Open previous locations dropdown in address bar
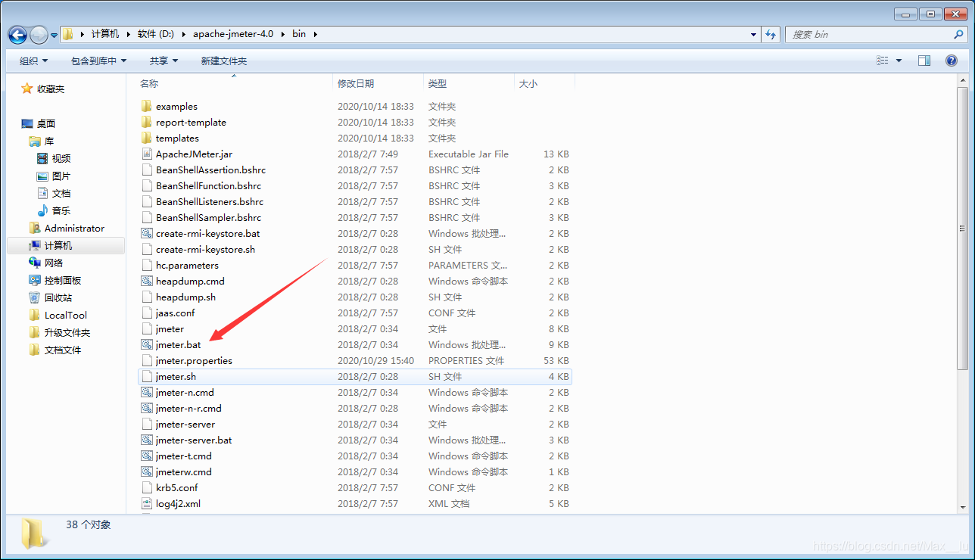Viewport: 975px width, 560px height. pos(753,34)
